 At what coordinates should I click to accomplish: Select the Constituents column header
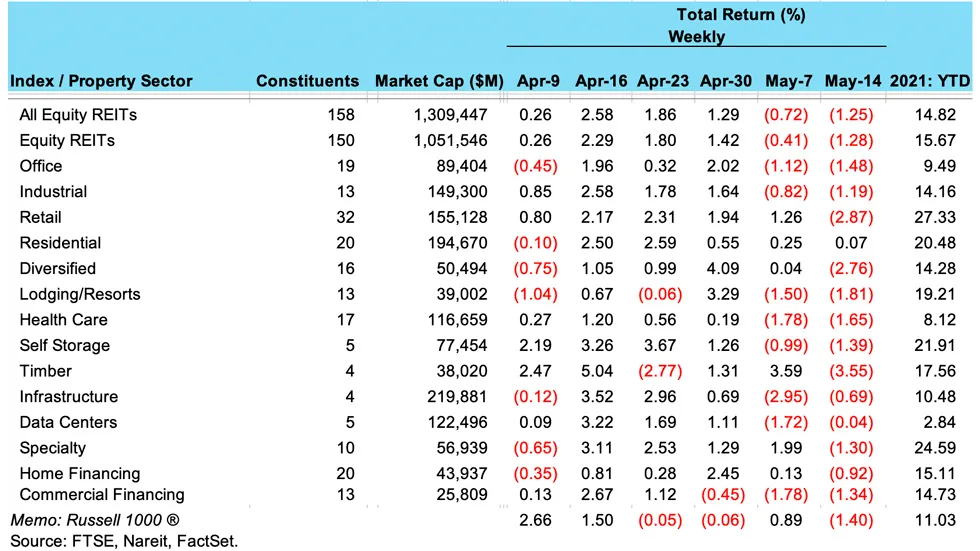tap(308, 81)
